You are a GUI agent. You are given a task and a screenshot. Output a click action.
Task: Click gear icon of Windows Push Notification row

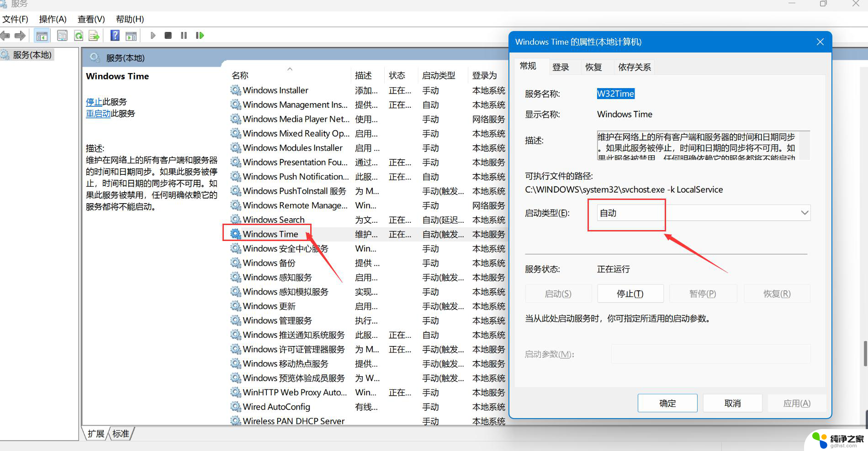click(235, 176)
